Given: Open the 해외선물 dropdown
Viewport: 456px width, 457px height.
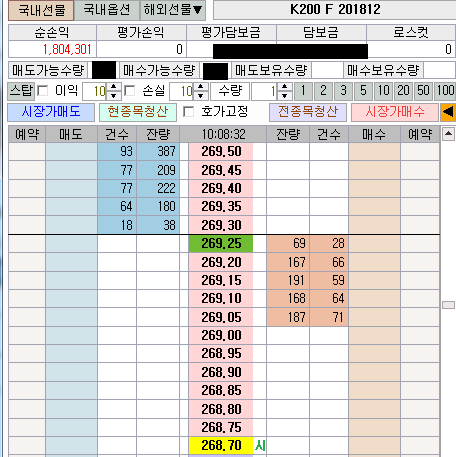Looking at the screenshot, I should [173, 10].
